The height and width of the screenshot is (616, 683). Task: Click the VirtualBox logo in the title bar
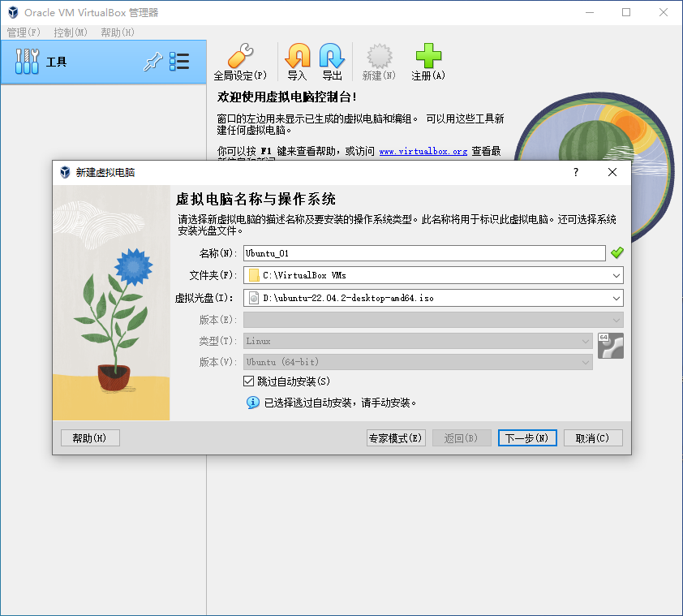click(13, 12)
